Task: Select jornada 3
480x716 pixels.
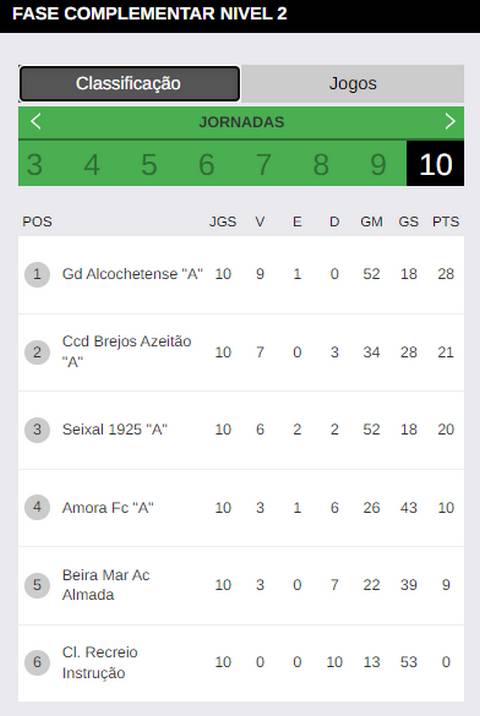Action: [x=35, y=164]
